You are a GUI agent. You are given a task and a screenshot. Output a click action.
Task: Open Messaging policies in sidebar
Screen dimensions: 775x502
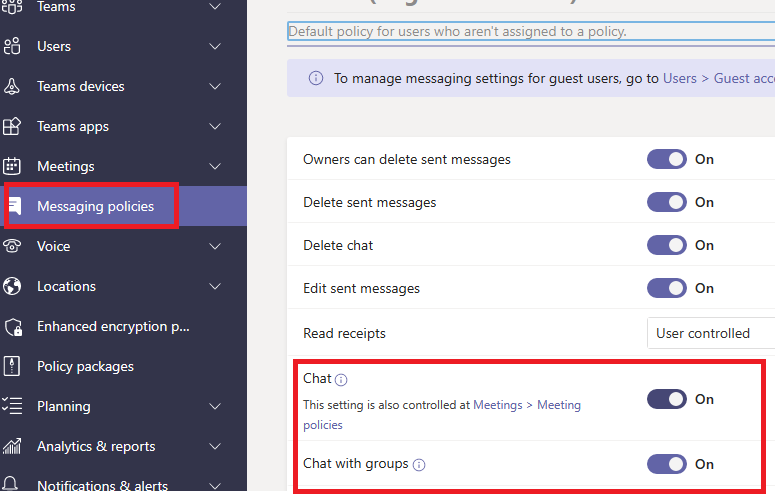click(124, 206)
